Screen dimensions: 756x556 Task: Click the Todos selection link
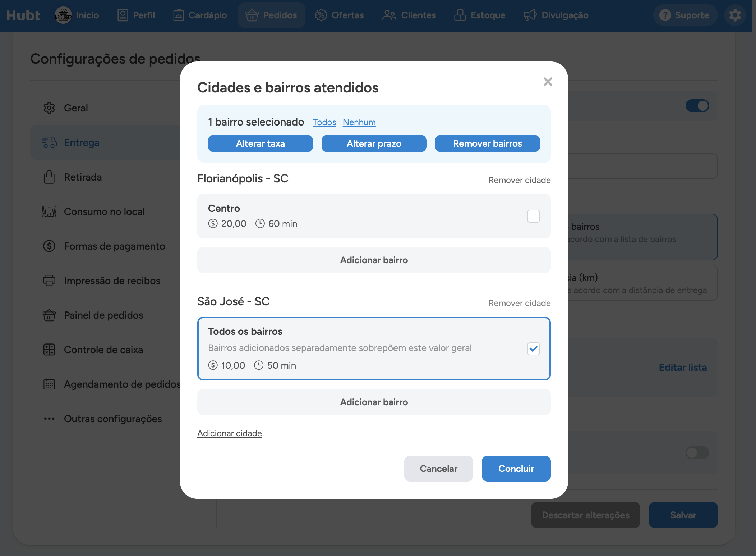point(324,122)
